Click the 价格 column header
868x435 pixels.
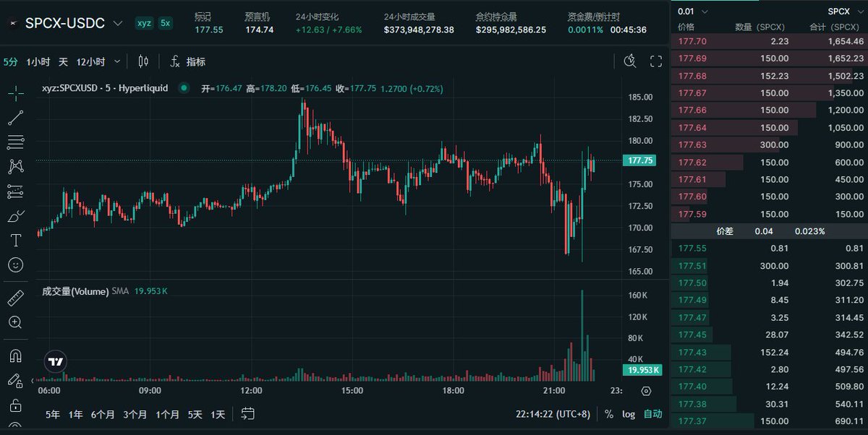685,27
